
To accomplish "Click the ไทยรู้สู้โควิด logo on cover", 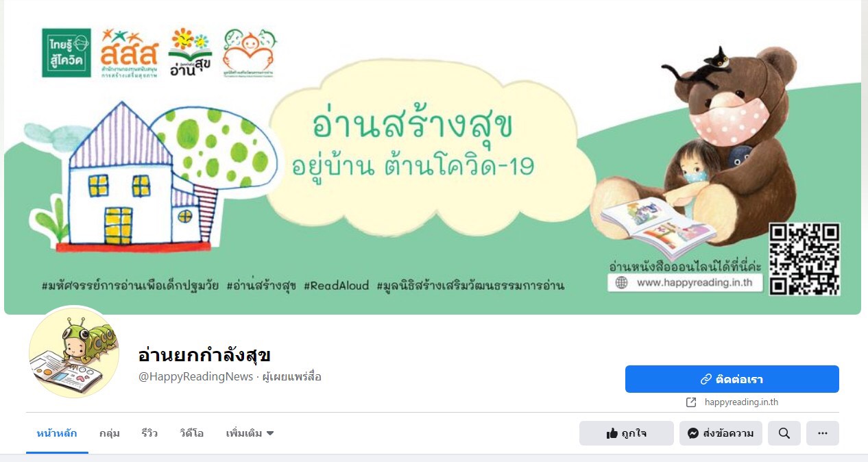I will (66, 53).
